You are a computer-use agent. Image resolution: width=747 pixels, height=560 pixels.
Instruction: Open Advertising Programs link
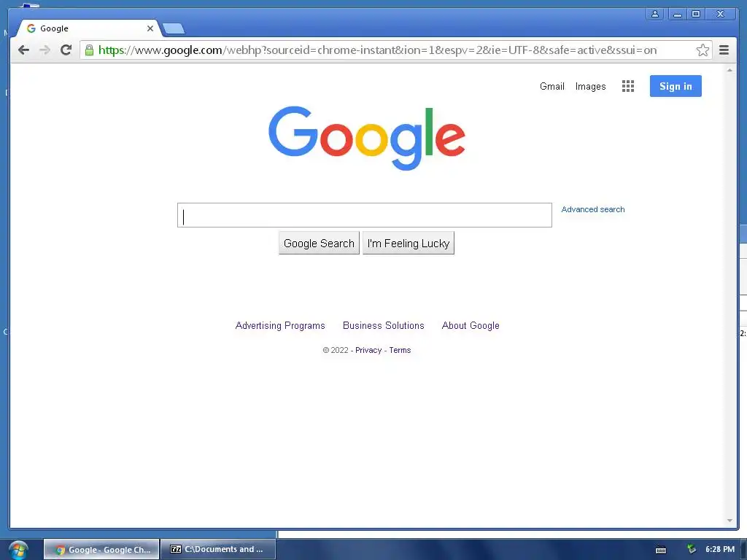point(280,326)
